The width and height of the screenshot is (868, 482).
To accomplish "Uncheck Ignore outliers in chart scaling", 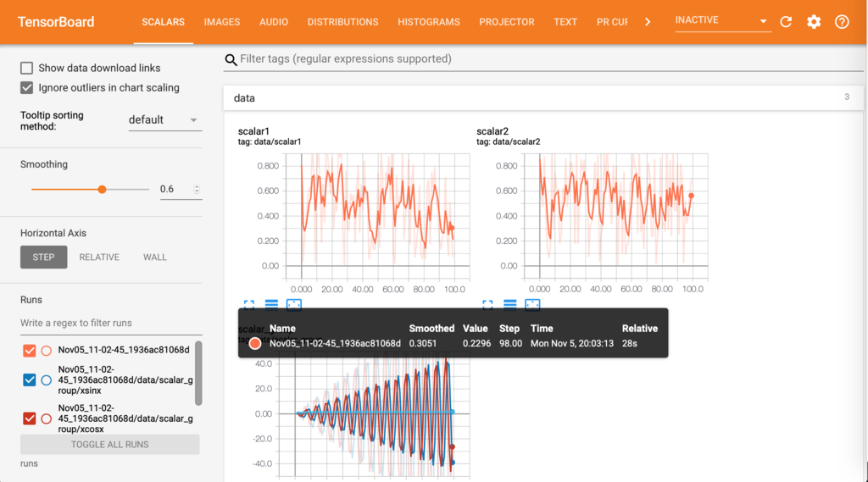I will 26,87.
